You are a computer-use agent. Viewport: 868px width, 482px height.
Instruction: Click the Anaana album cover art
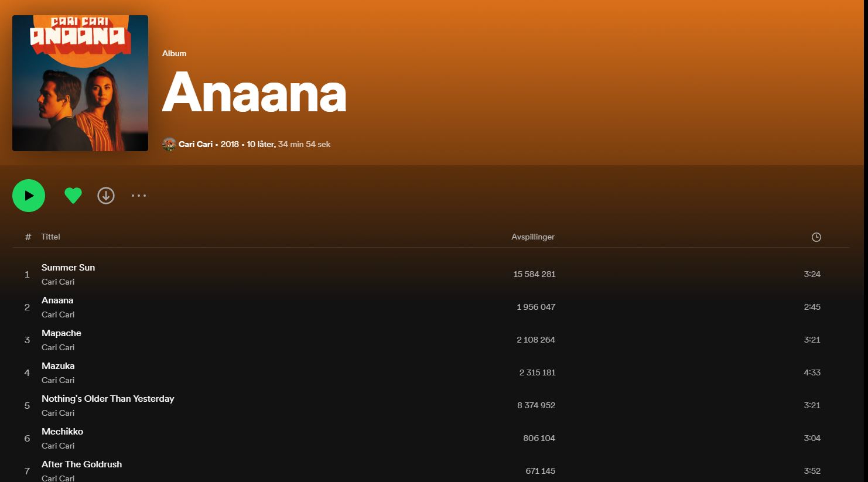(80, 83)
